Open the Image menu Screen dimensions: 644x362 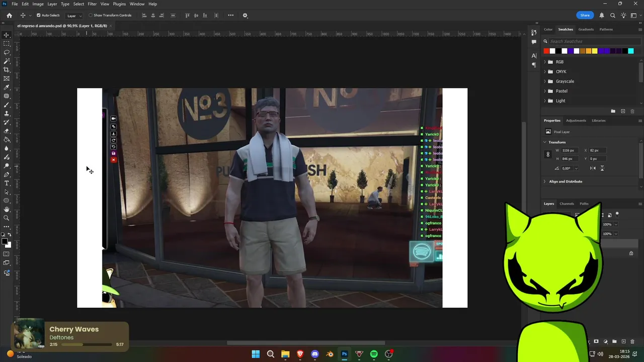[x=38, y=4]
